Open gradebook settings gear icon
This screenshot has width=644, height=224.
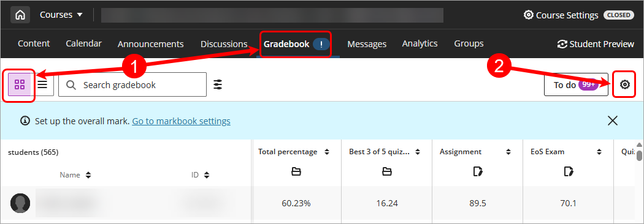tap(624, 85)
